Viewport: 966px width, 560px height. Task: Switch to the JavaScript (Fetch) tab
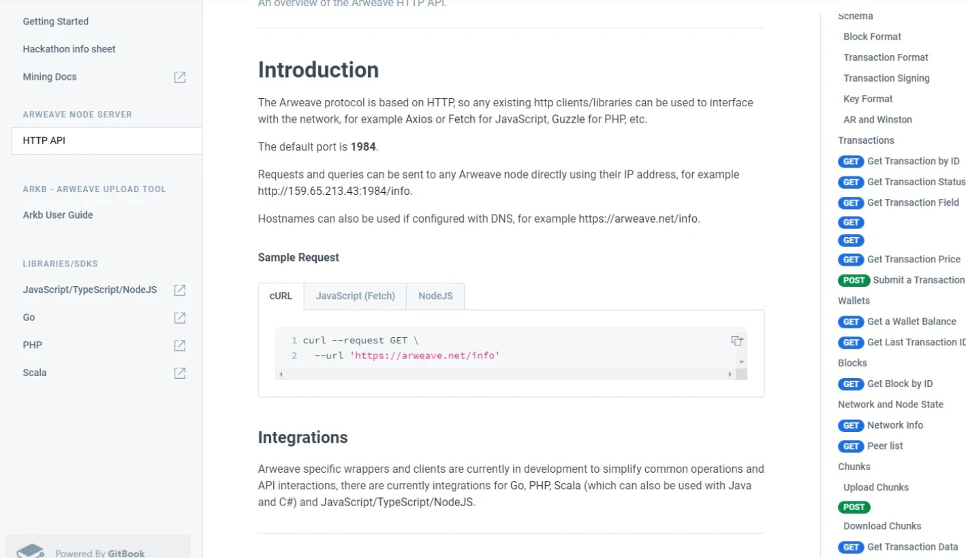(355, 296)
